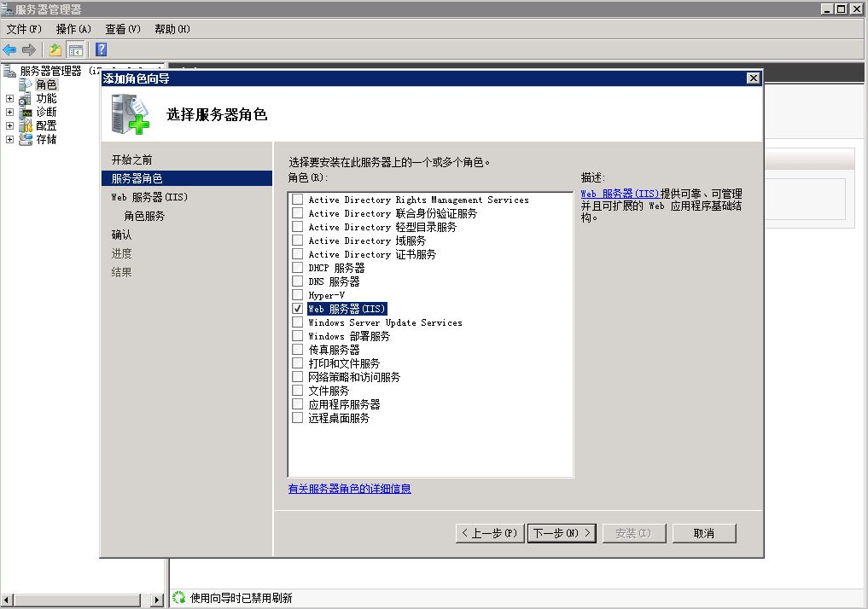This screenshot has width=868, height=609.
Task: Open the 文件(F) menu
Action: point(24,29)
